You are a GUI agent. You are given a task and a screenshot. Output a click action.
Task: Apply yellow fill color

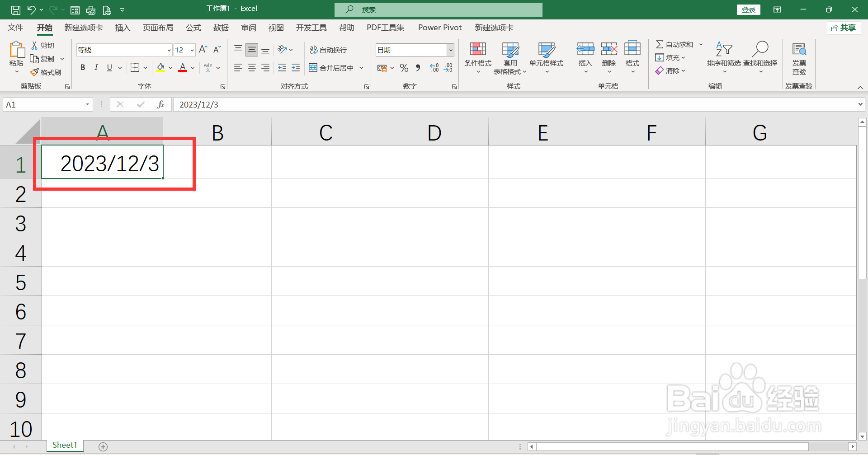coord(160,68)
